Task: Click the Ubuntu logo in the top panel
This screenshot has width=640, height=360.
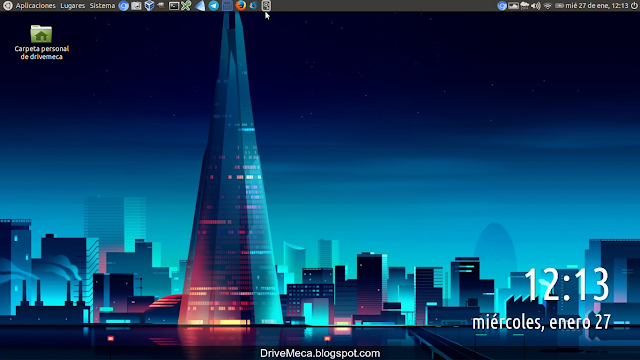Action: click(8, 6)
